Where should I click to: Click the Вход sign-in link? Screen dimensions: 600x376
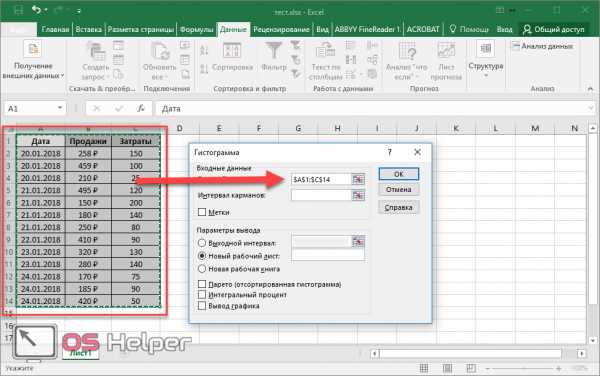[x=504, y=29]
